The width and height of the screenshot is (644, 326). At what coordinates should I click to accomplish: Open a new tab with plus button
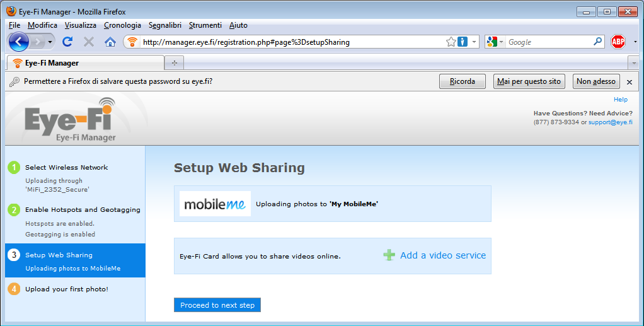pos(174,63)
